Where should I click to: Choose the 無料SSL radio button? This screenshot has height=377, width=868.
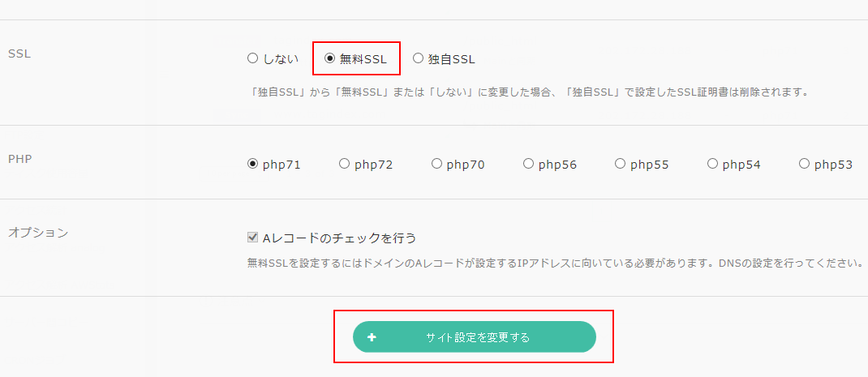330,58
